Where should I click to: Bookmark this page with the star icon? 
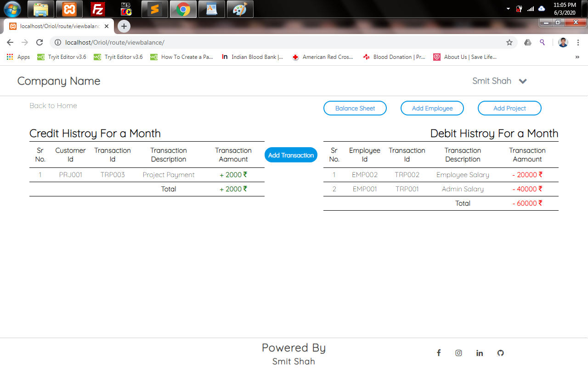509,42
